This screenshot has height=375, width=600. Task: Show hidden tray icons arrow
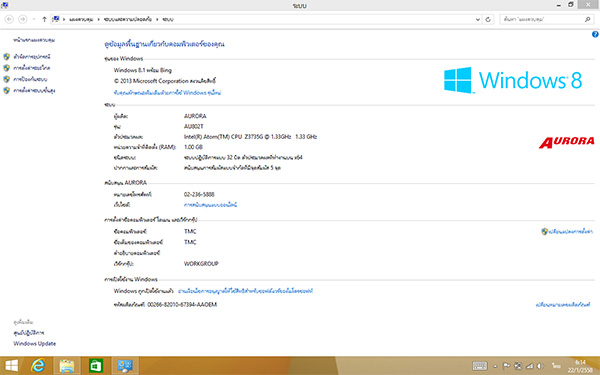click(495, 366)
